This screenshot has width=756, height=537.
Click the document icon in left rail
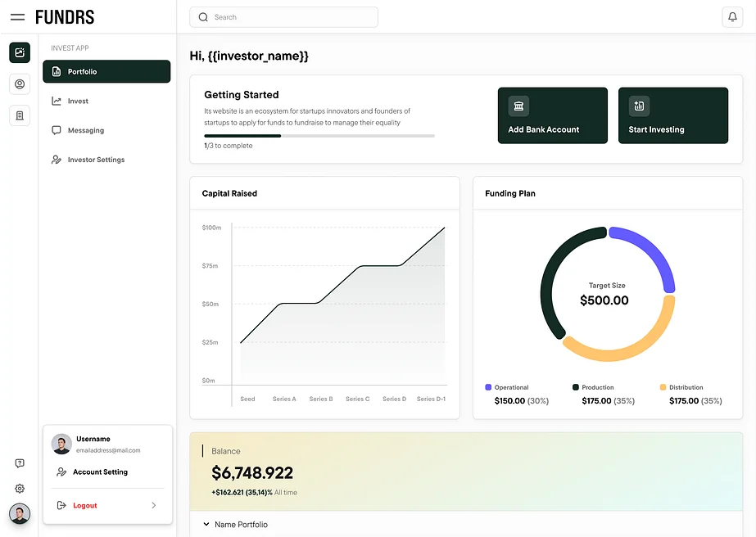coord(20,115)
